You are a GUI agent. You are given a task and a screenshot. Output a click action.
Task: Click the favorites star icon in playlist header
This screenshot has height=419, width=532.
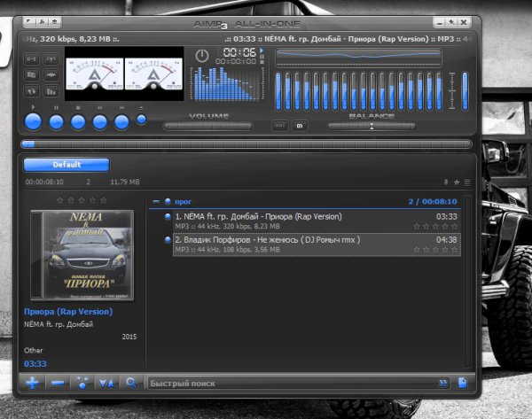tap(457, 182)
